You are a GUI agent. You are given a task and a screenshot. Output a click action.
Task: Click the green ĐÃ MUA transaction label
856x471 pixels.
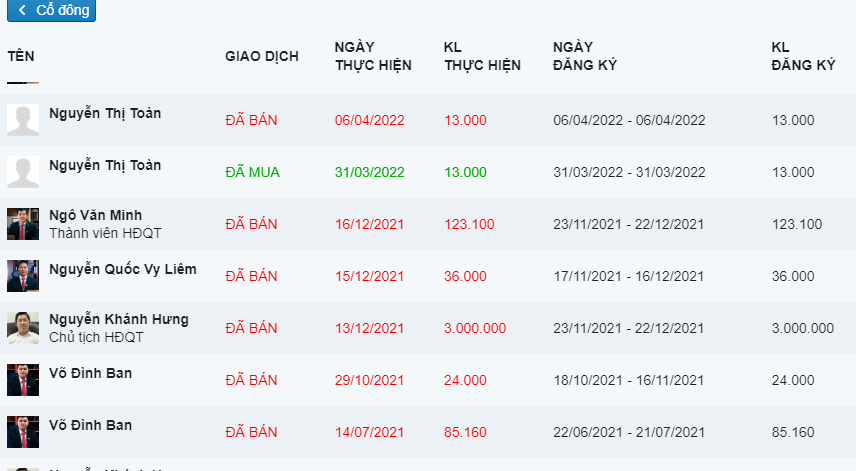[252, 172]
